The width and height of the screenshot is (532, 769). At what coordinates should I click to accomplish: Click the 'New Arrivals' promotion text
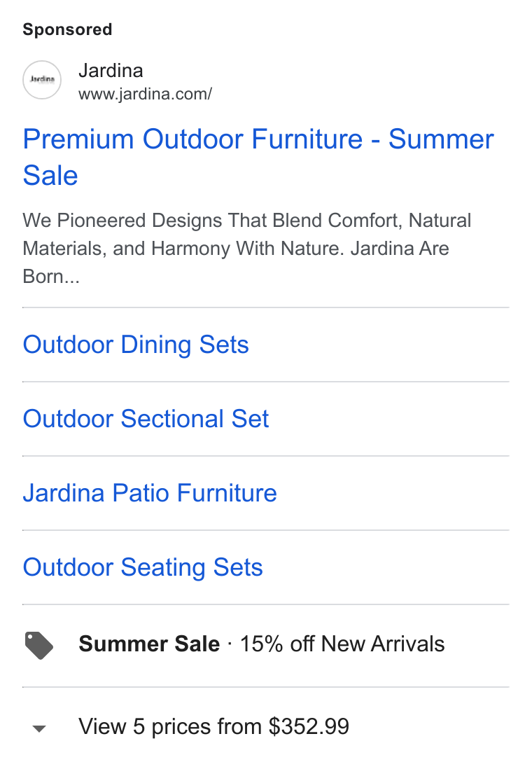[x=383, y=644]
